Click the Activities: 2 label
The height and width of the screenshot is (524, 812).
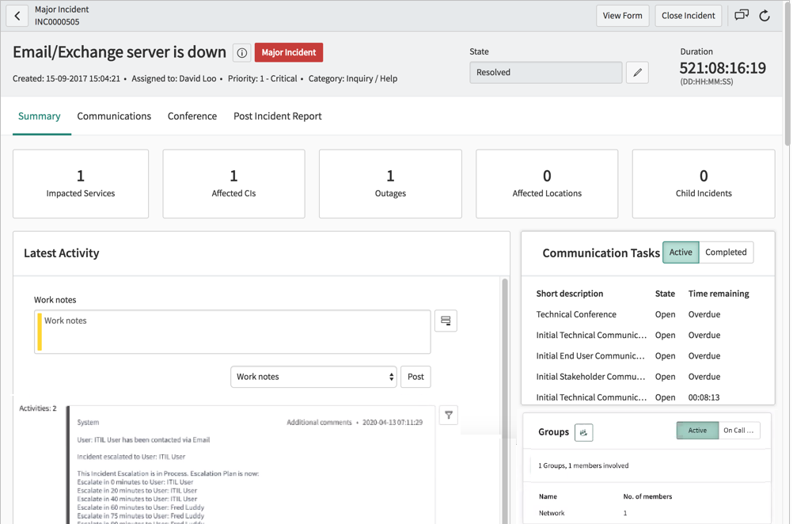38,408
